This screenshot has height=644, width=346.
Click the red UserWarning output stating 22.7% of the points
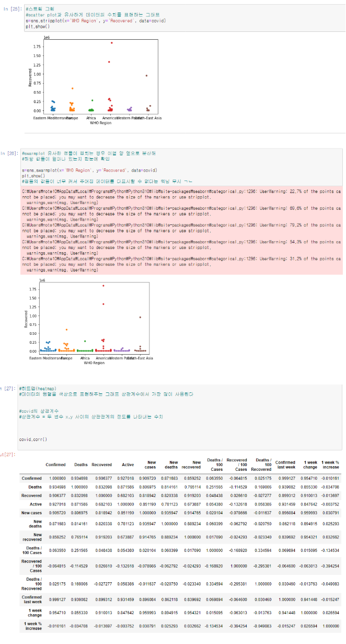click(x=182, y=196)
